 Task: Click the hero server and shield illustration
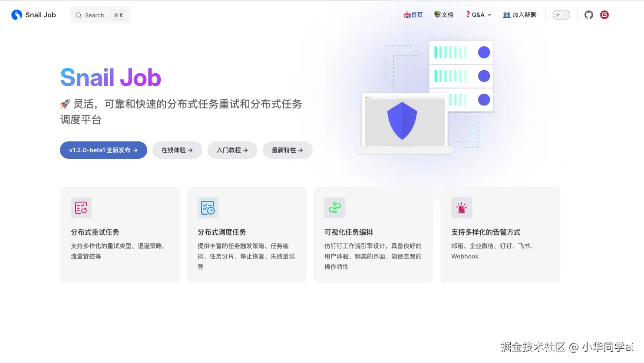425,98
